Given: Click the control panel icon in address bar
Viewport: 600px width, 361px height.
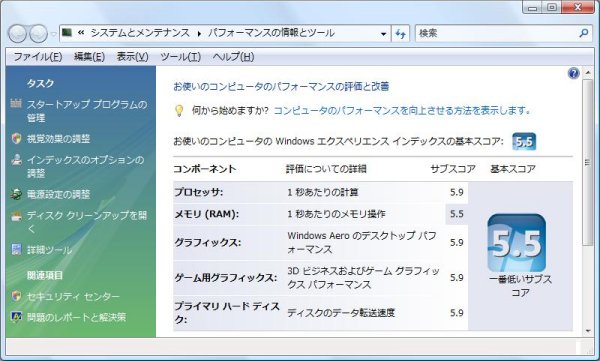Looking at the screenshot, I should tap(67, 33).
